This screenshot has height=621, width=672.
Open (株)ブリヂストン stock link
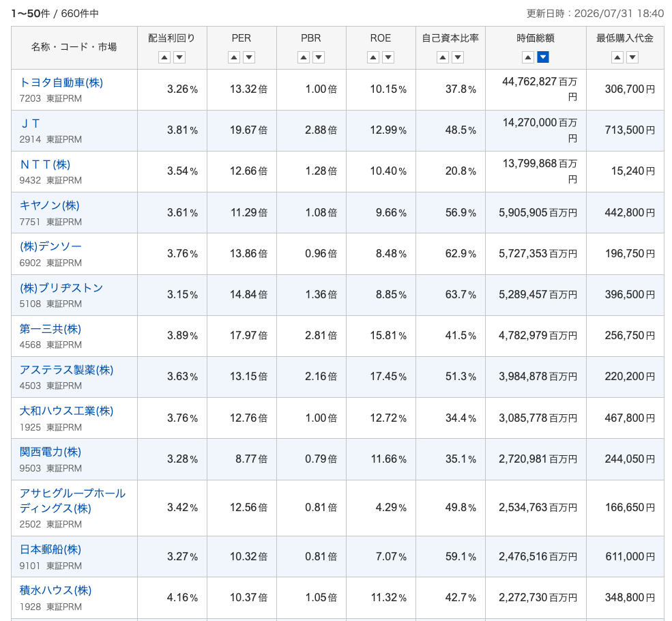[61, 287]
